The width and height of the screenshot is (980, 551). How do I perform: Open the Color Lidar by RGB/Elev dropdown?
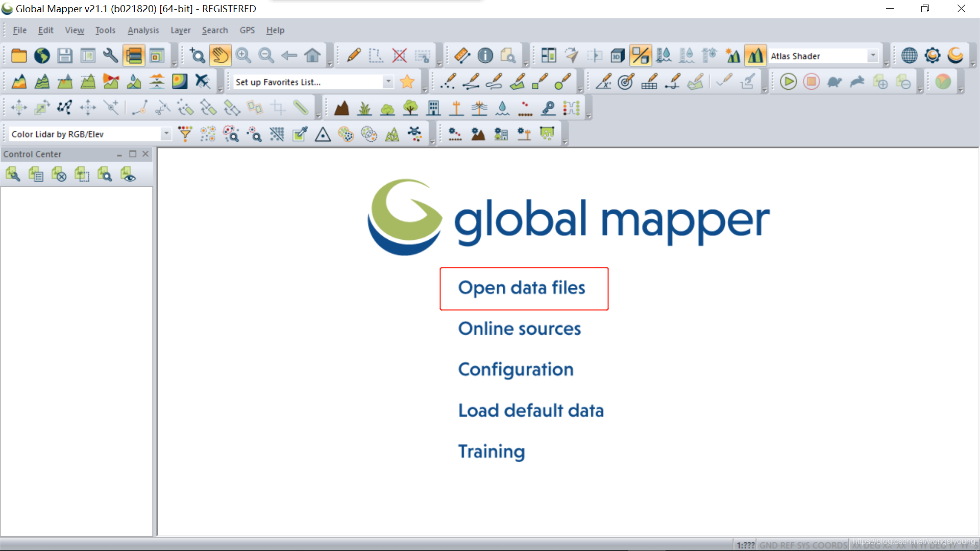166,134
